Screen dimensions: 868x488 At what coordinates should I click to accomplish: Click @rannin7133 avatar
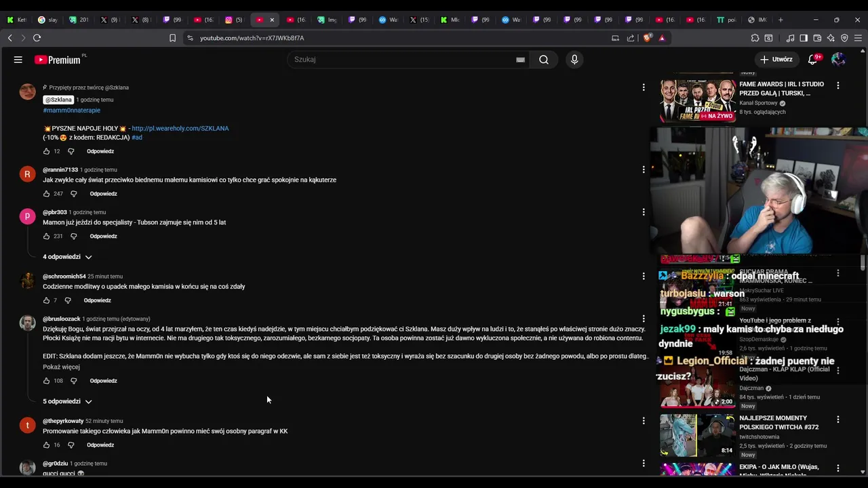[27, 174]
